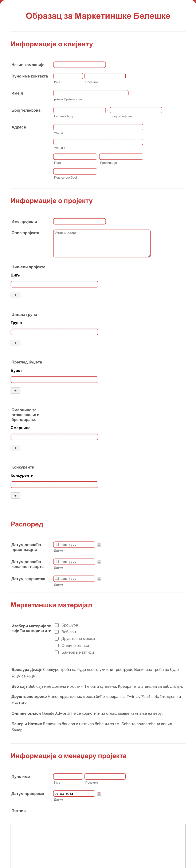Click the Опис пројекта text area
196x868 pixels.
tap(102, 244)
